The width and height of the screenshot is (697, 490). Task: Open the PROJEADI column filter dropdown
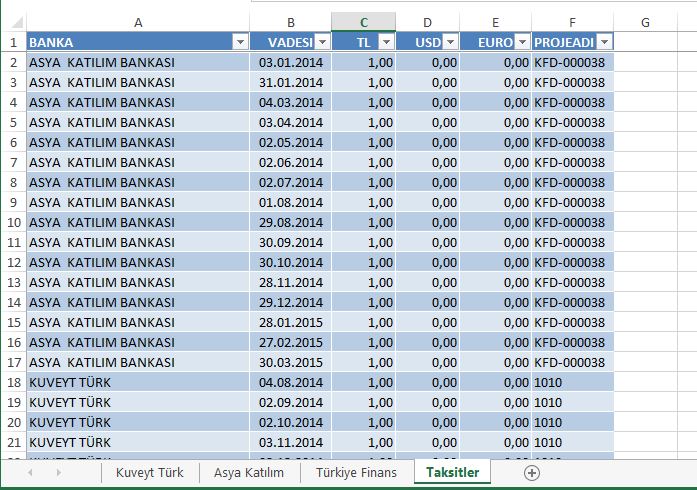click(x=605, y=42)
